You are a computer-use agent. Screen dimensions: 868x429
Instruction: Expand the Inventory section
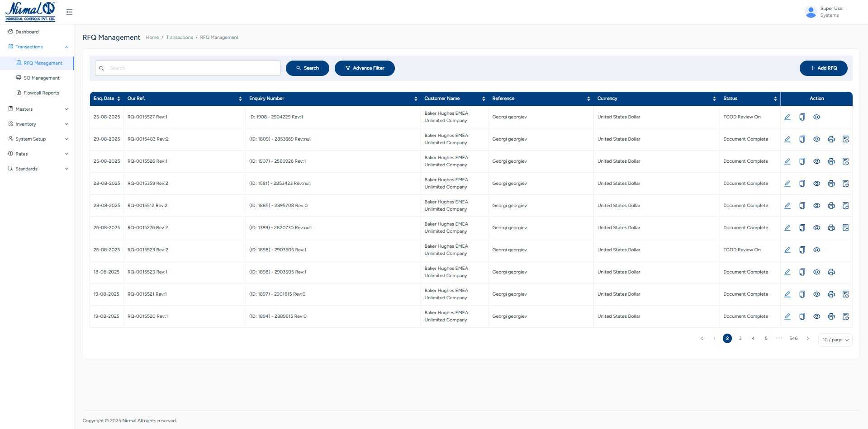coord(26,124)
